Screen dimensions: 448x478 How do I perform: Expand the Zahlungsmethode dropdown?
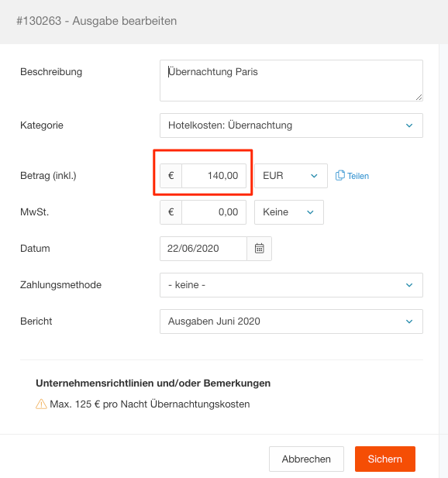291,285
